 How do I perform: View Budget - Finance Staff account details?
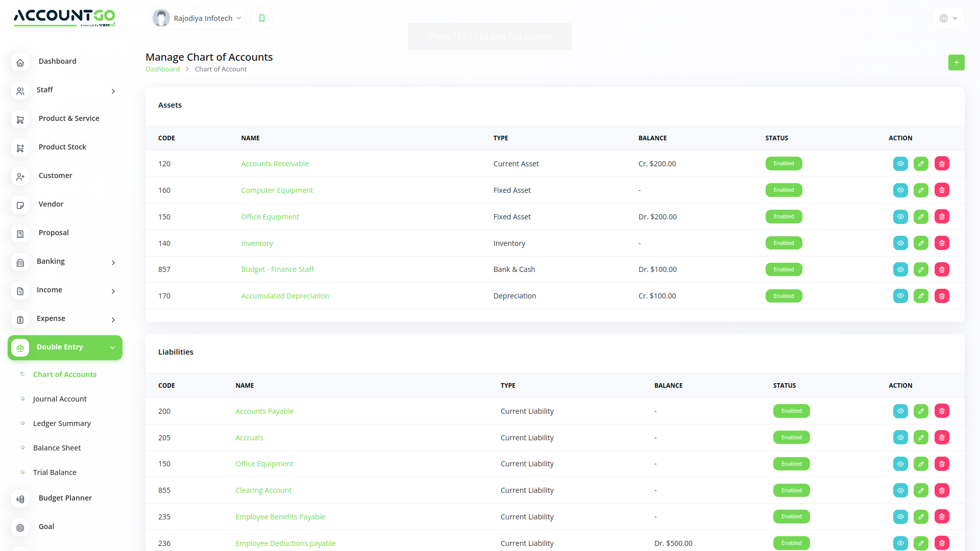900,269
